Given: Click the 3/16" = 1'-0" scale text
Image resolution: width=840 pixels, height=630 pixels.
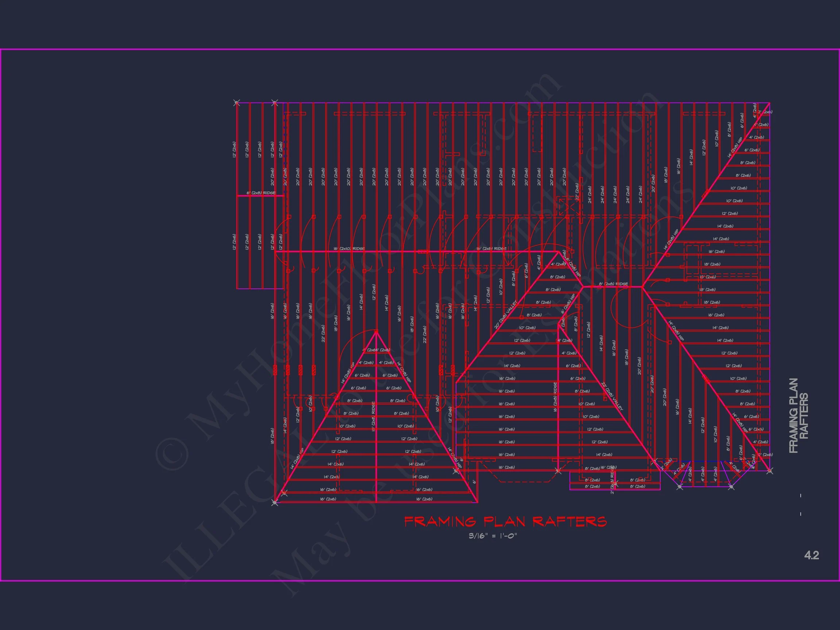Looking at the screenshot, I should click(x=493, y=536).
